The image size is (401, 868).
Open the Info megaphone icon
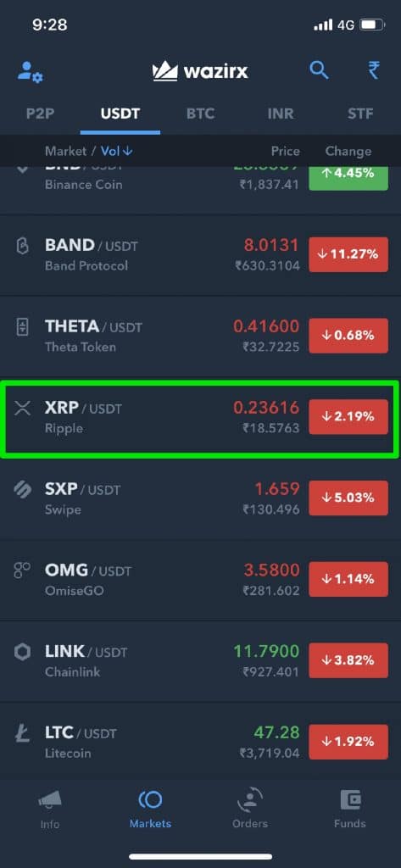tap(50, 800)
